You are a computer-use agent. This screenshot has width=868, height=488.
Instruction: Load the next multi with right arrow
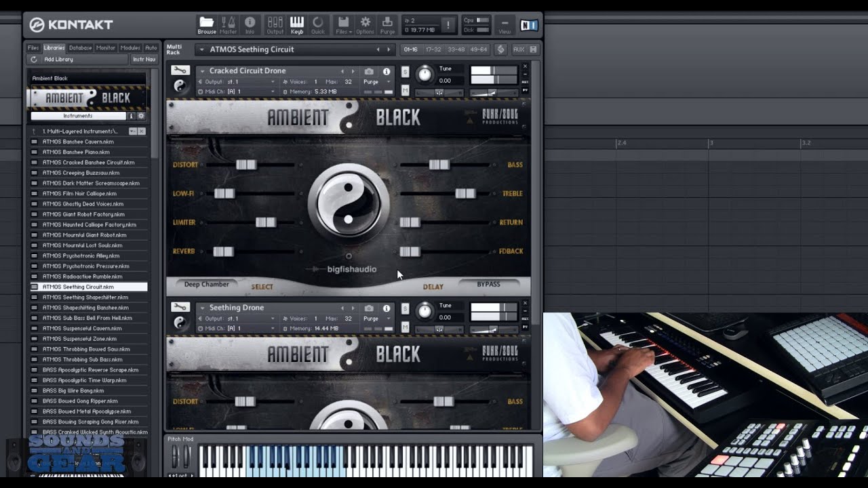click(x=389, y=49)
